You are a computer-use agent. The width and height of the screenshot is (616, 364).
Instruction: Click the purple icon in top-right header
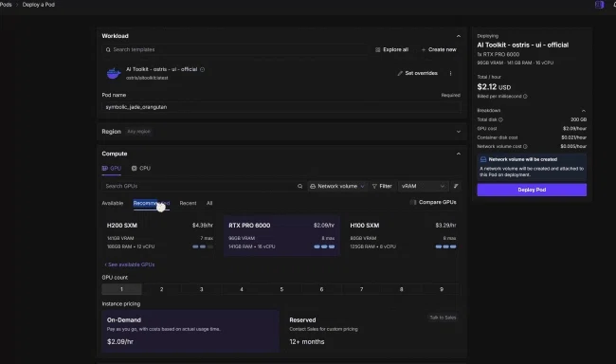(600, 5)
